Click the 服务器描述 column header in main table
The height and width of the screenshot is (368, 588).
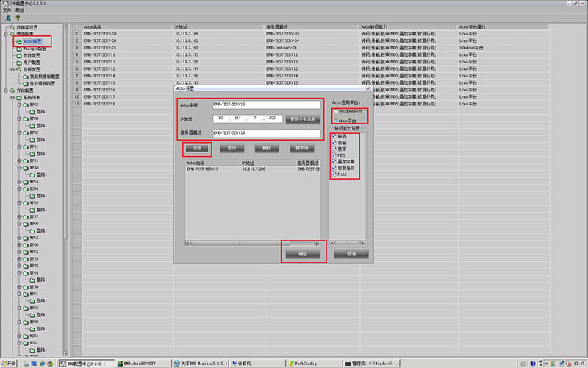[312, 27]
